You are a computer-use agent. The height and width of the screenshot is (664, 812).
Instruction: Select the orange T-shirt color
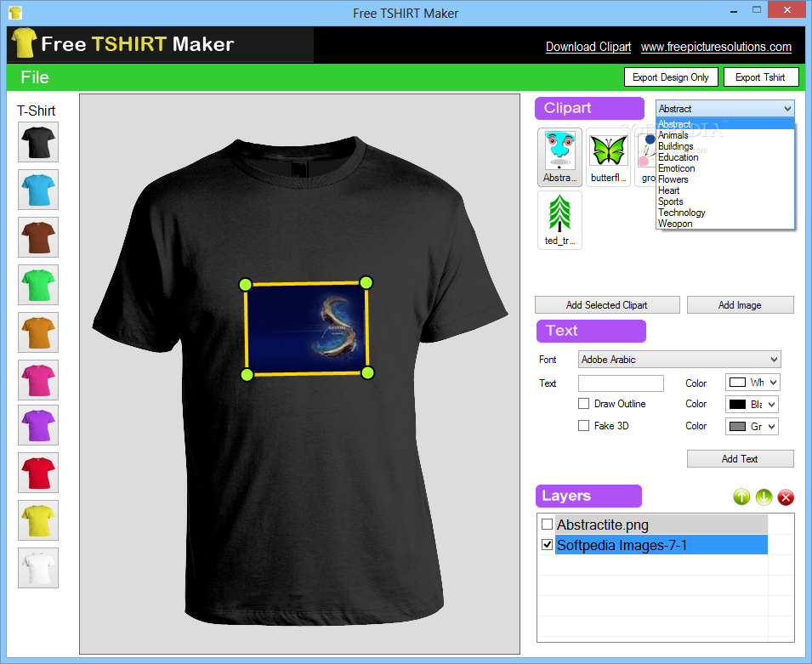(x=38, y=332)
